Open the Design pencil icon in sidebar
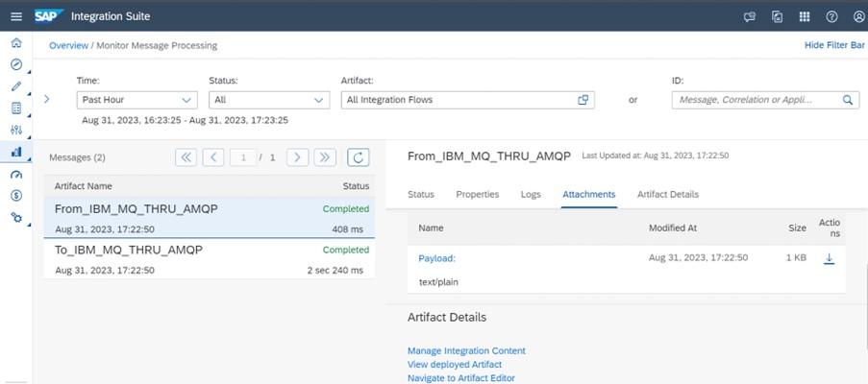868x384 pixels. tap(16, 86)
